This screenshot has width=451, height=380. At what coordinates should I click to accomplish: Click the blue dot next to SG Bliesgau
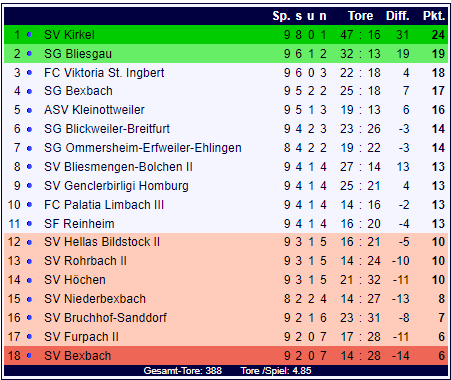pos(30,54)
